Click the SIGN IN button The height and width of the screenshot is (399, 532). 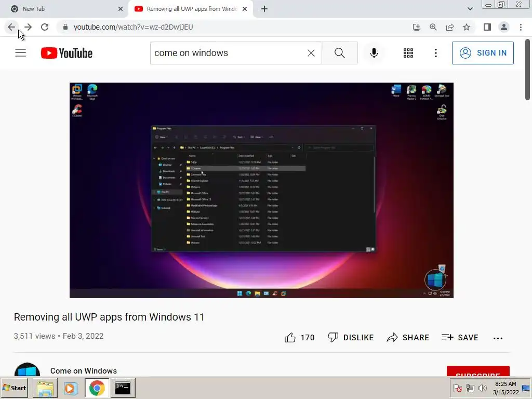point(483,53)
